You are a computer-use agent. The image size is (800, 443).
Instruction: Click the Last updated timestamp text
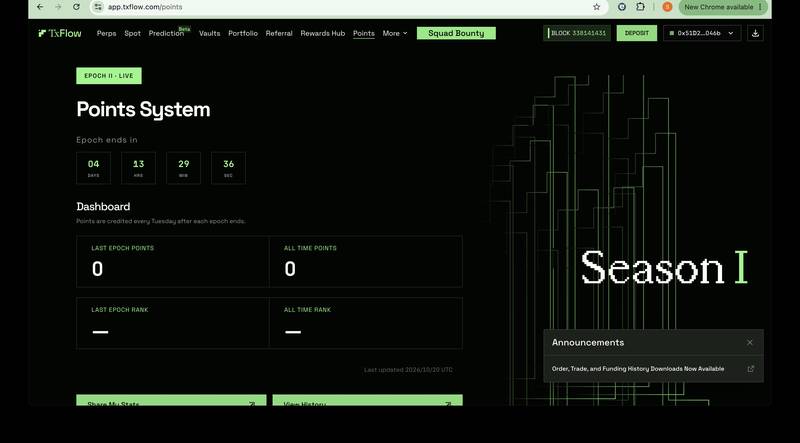pos(408,370)
